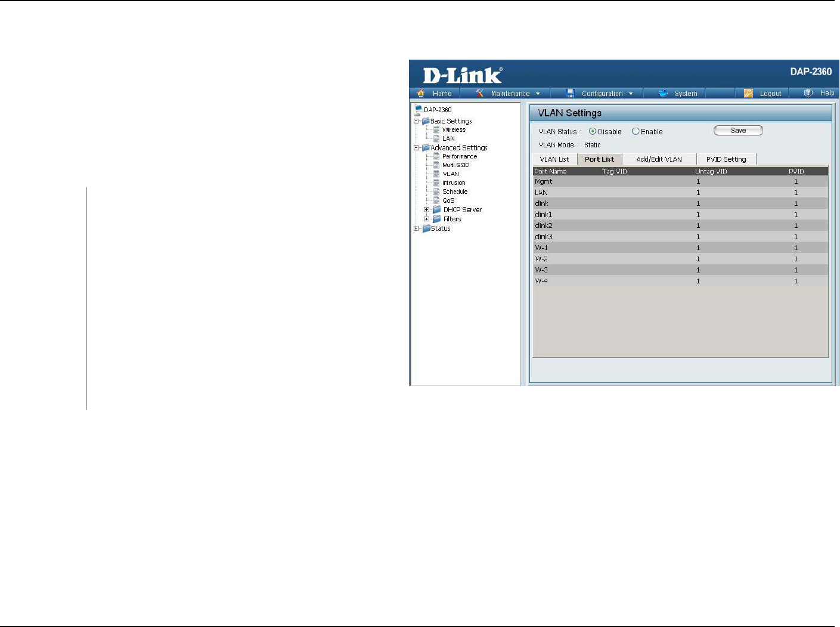Click the Advanced Settings folder icon
The height and width of the screenshot is (627, 840).
[426, 147]
